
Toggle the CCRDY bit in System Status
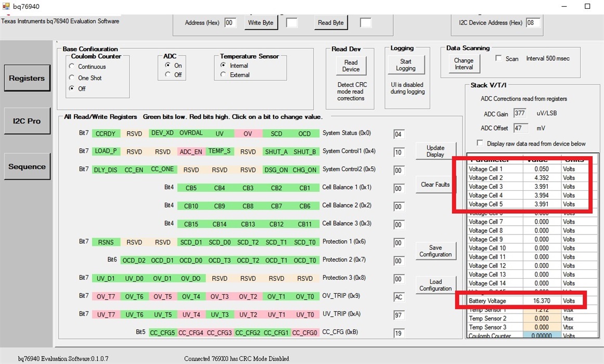tap(106, 133)
